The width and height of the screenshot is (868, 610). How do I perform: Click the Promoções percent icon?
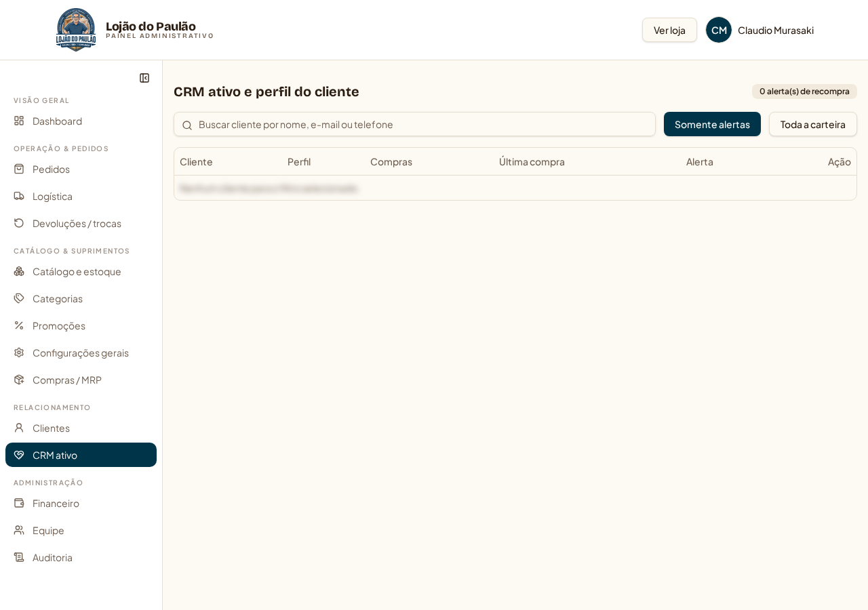(x=19, y=325)
